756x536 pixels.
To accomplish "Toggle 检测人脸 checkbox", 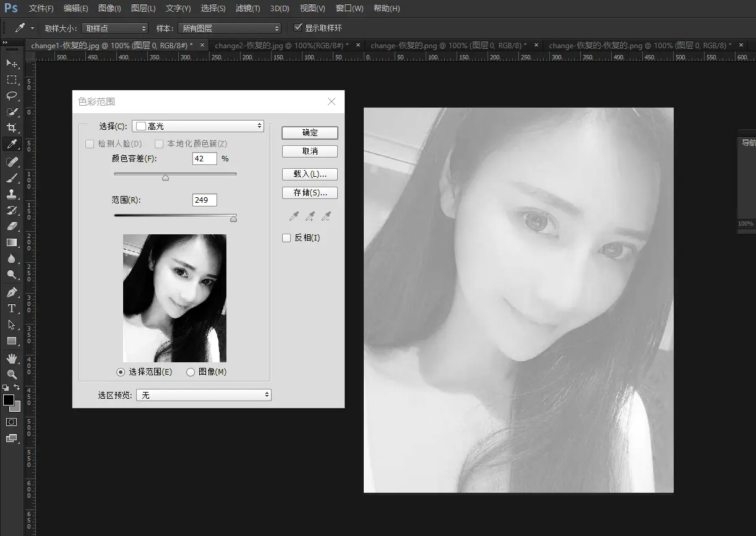I will click(x=90, y=144).
